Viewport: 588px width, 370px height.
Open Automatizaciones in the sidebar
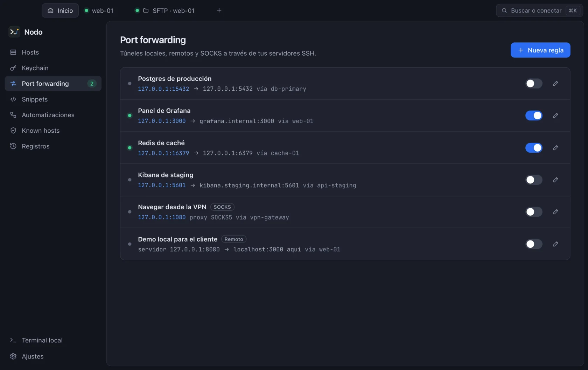(53, 115)
